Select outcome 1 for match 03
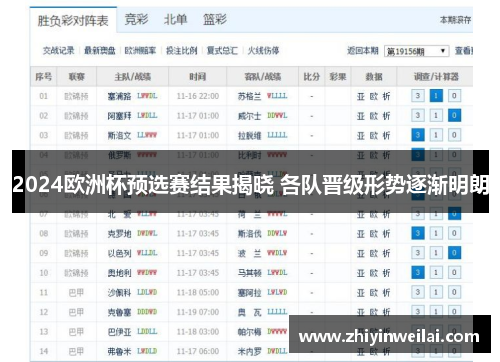The height and width of the screenshot is (362, 500). (436, 135)
